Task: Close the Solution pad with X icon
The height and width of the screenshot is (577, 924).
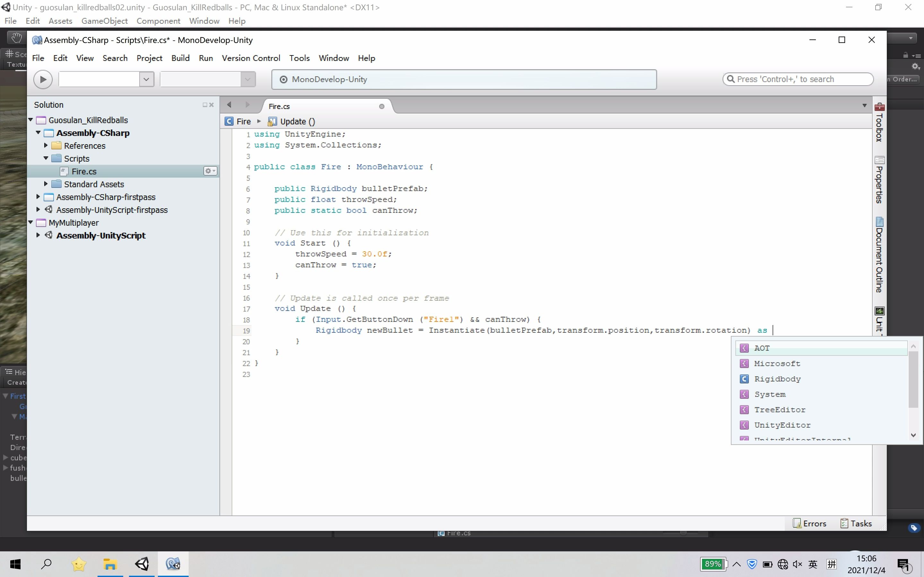Action: [211, 105]
